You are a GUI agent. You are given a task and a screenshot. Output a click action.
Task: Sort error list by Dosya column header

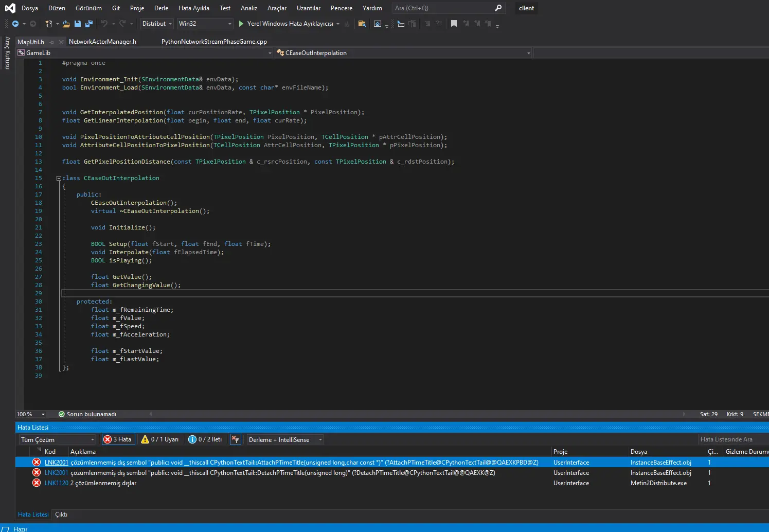click(667, 452)
